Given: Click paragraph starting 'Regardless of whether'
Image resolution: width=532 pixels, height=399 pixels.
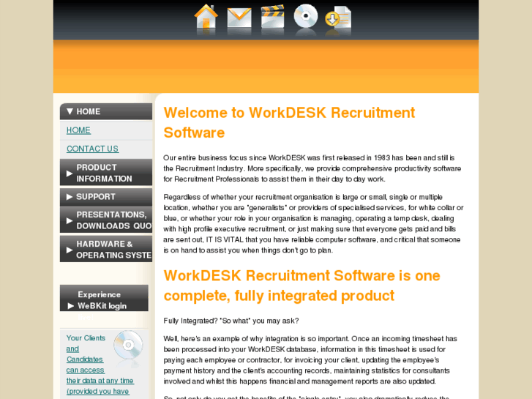Looking at the screenshot, I should pos(313,224).
